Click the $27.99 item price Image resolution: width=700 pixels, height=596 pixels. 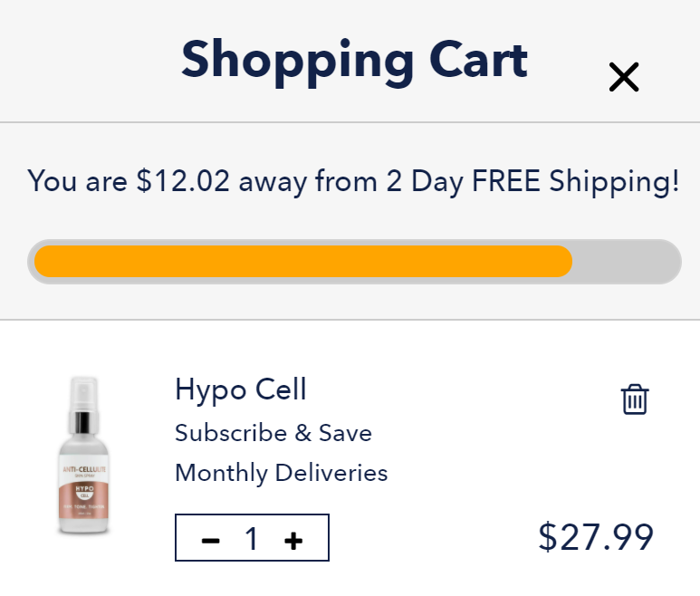click(x=595, y=537)
